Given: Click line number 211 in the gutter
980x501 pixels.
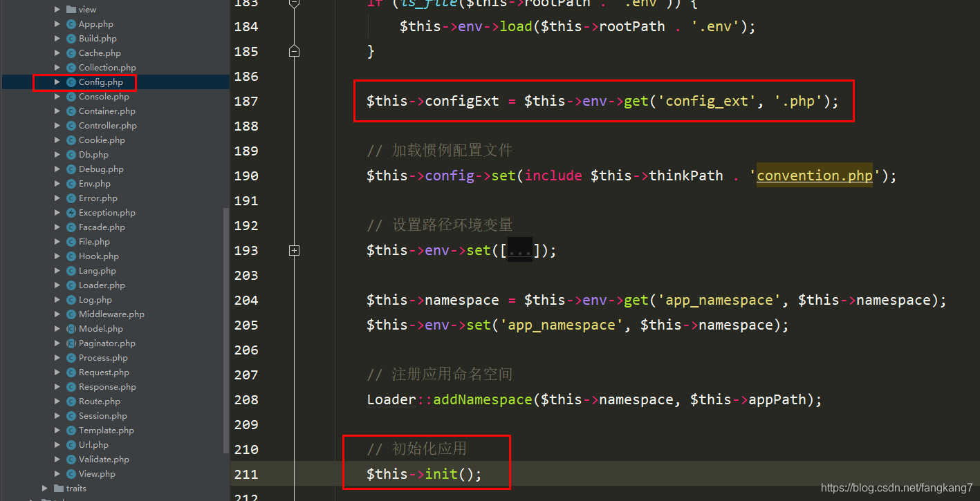Looking at the screenshot, I should 246,474.
